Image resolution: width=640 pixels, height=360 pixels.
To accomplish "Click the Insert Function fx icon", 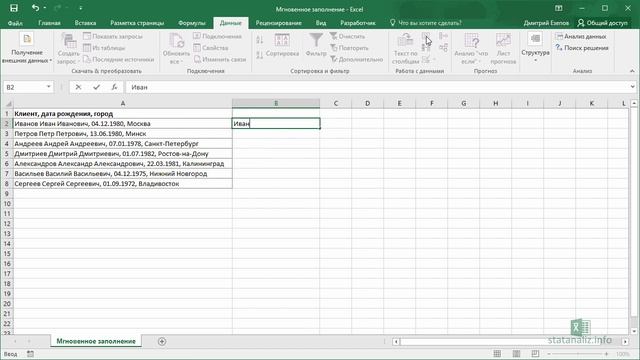I will tap(114, 87).
